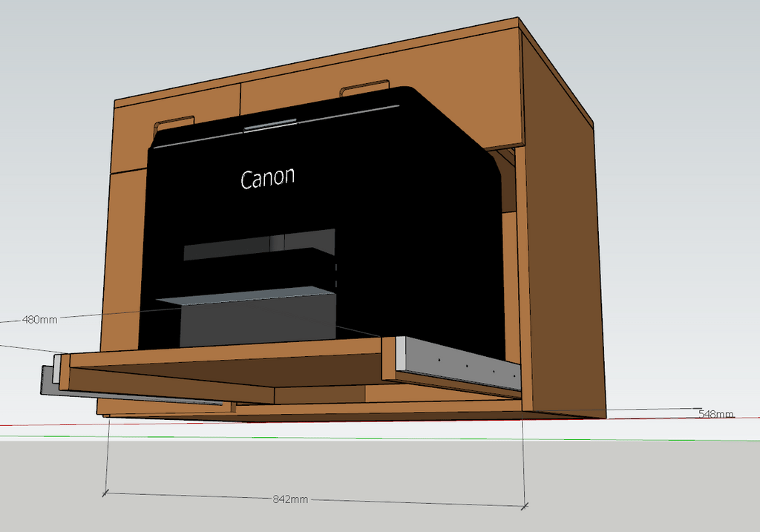Screen dimensions: 760x532
Task: Click the printer's dark display panel
Action: pos(259,245)
